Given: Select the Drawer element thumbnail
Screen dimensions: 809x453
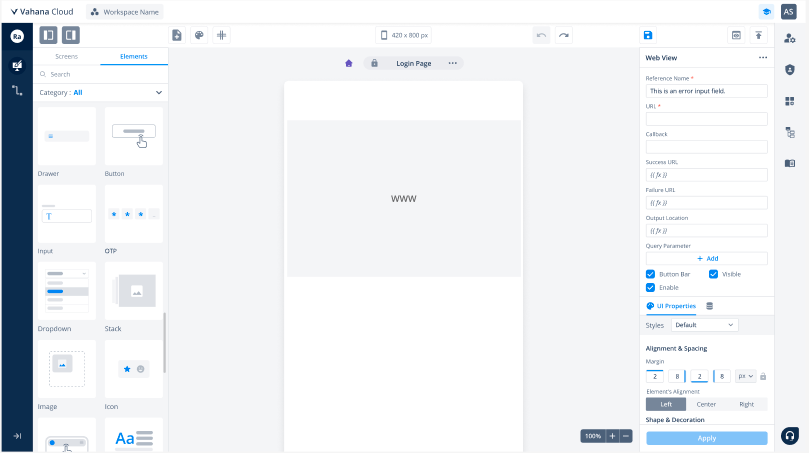Looking at the screenshot, I should pos(67,136).
